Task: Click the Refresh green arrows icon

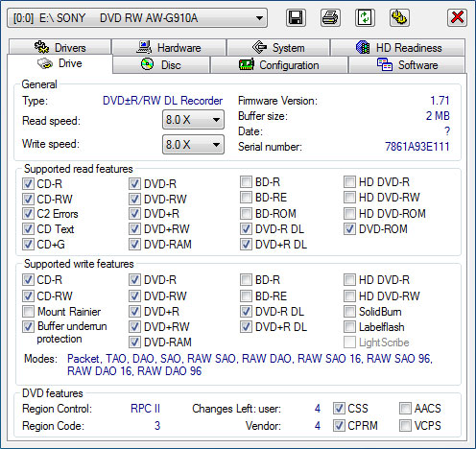Action: click(365, 17)
